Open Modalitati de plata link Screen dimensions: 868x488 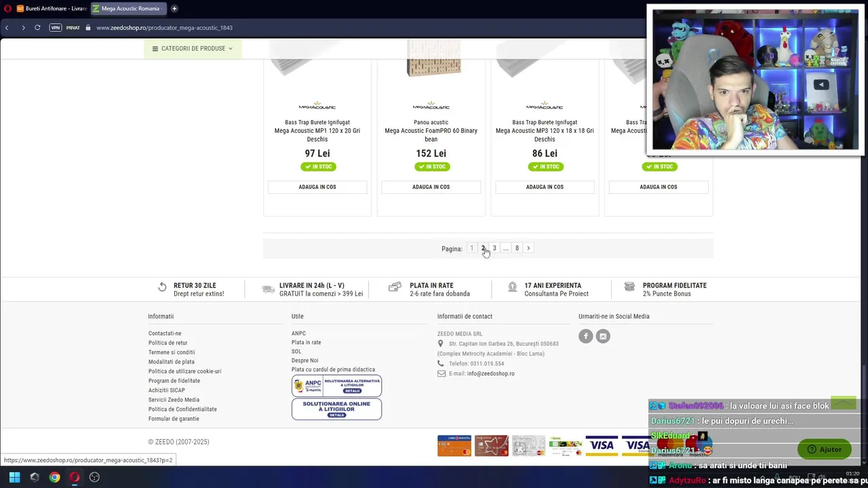(x=172, y=362)
